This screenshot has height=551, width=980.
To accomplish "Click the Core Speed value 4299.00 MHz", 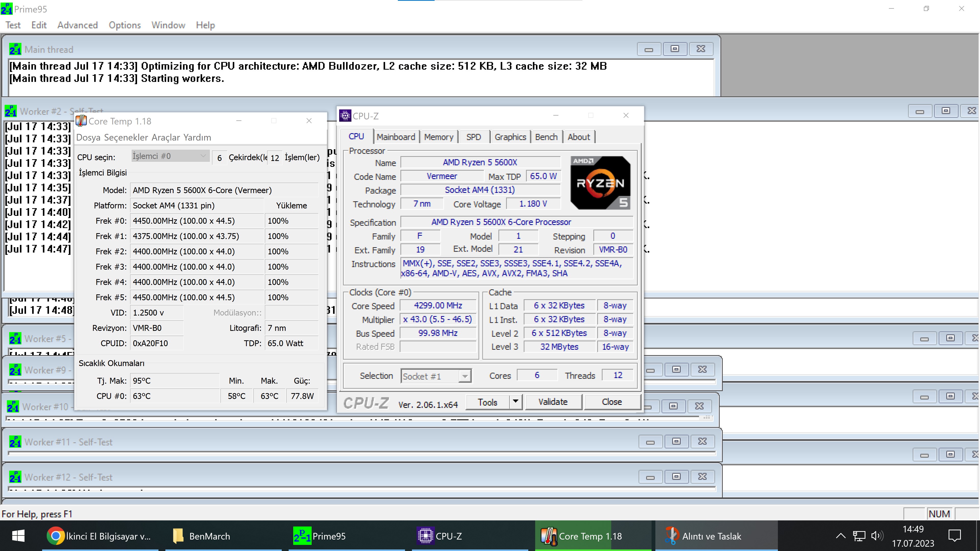I will click(438, 305).
